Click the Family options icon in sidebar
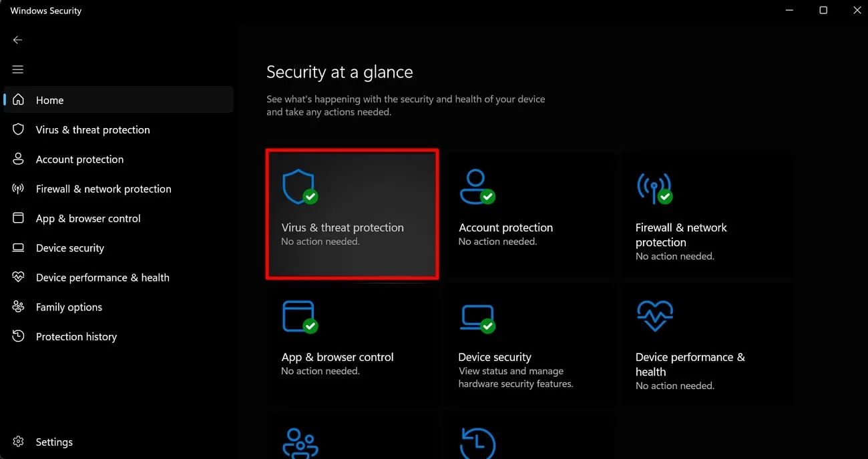This screenshot has height=459, width=868. pos(18,306)
